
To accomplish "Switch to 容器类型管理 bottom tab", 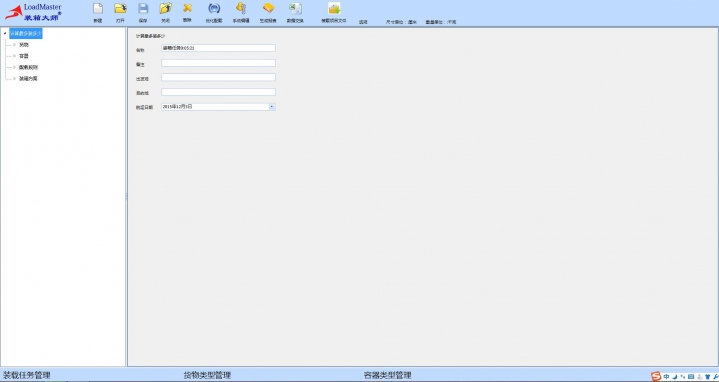I will (x=387, y=375).
